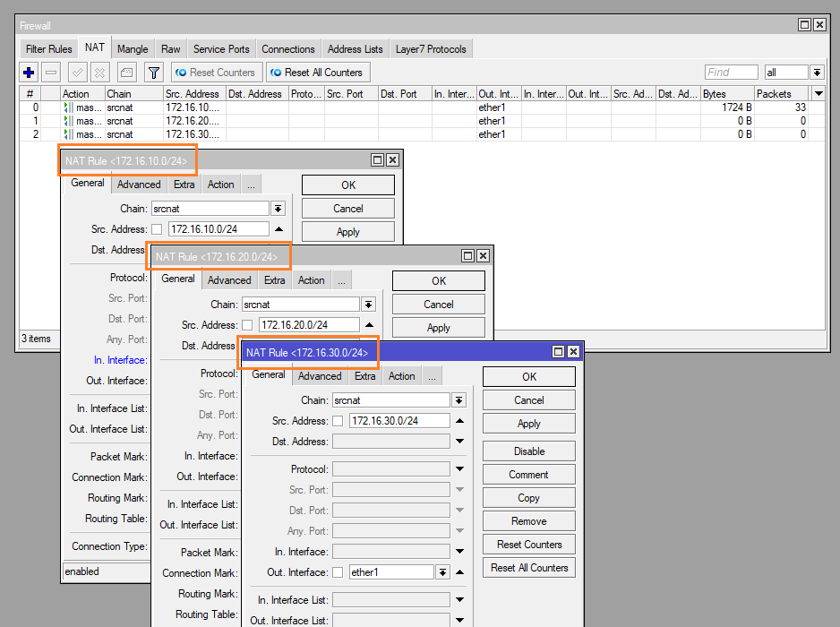Toggle Src. Address invert checkbox for 172.16.30.0/24
The image size is (840, 627).
coord(338,421)
